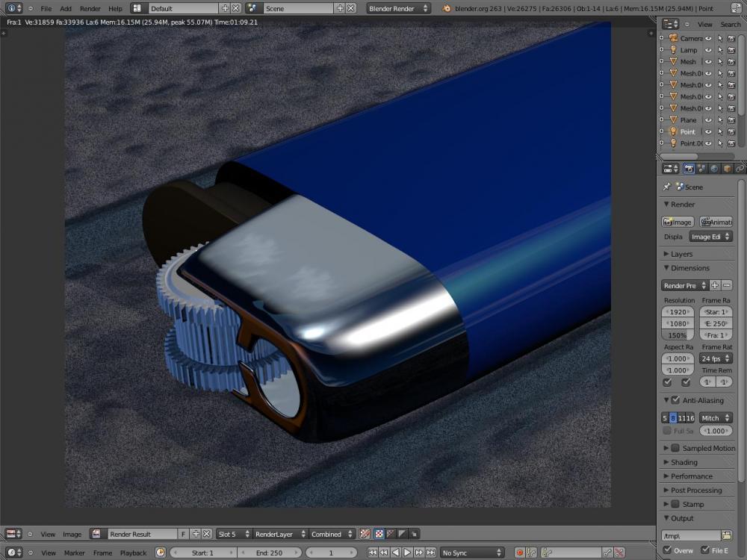Click the folder icon beside the /tmp\ output path
747x560 pixels.
click(726, 535)
